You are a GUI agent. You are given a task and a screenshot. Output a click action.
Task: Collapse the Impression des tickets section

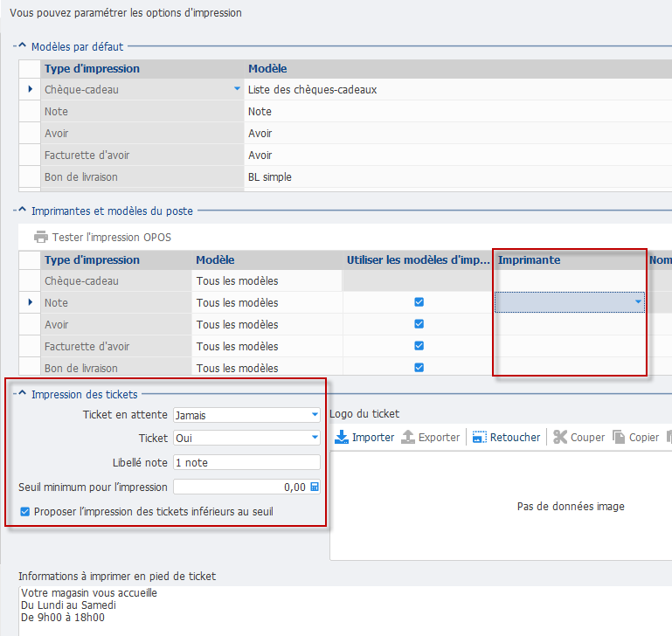23,393
